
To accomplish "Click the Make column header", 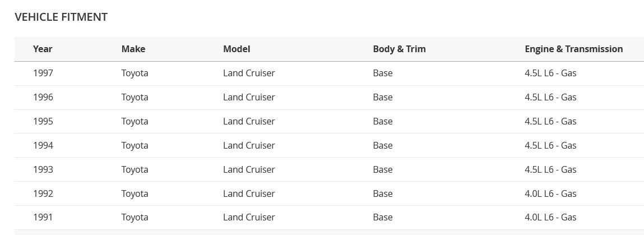I will click(133, 49).
